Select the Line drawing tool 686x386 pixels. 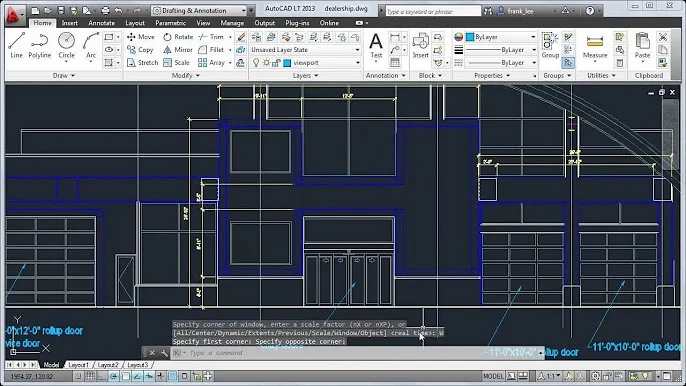(17, 46)
